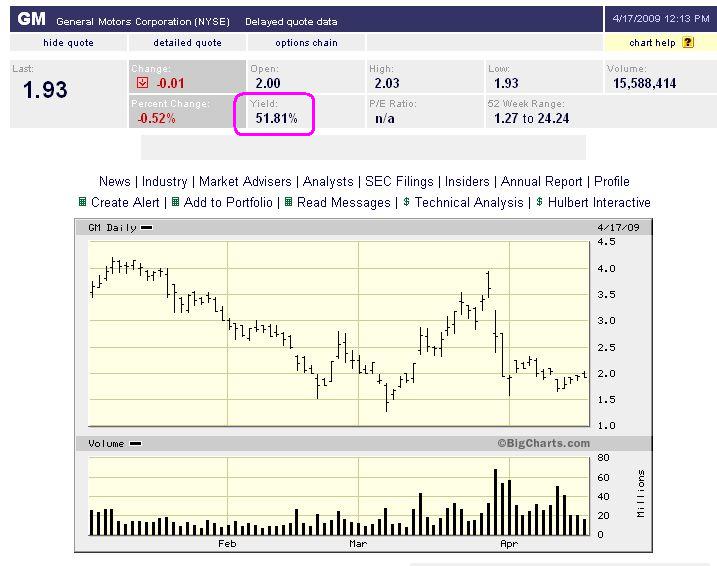Open the News link
Screen dimensions: 717x566
pos(115,182)
